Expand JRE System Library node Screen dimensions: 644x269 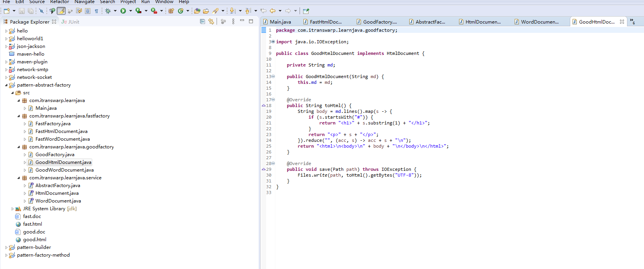coord(12,209)
